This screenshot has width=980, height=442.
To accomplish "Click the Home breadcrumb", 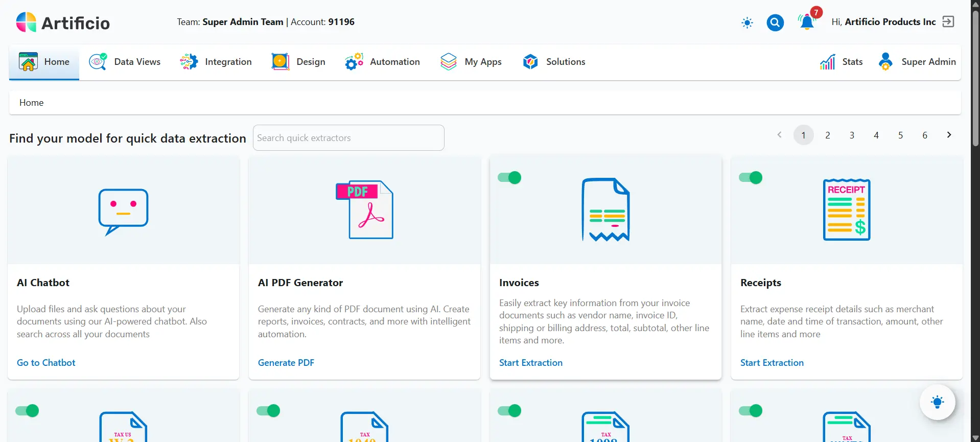I will tap(32, 103).
